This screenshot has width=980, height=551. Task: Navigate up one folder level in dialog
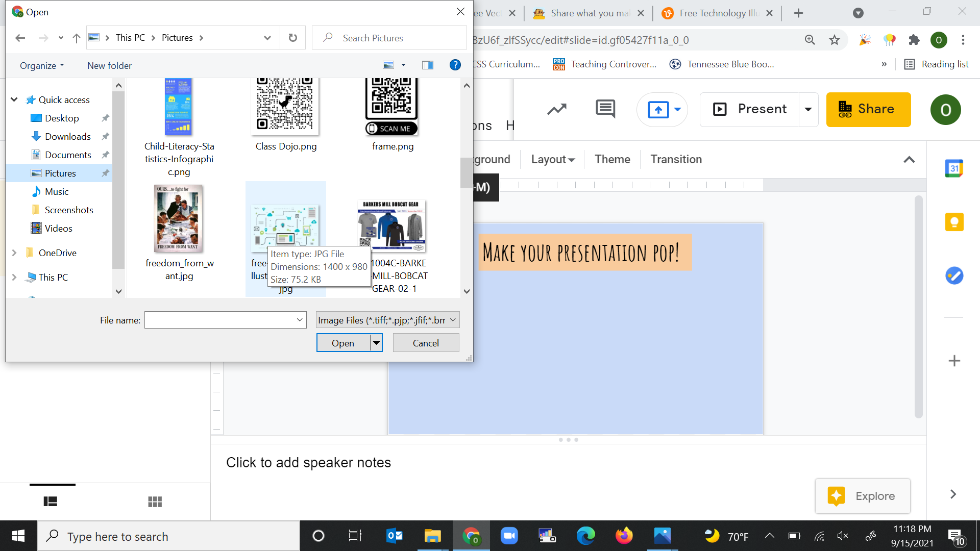pyautogui.click(x=76, y=37)
